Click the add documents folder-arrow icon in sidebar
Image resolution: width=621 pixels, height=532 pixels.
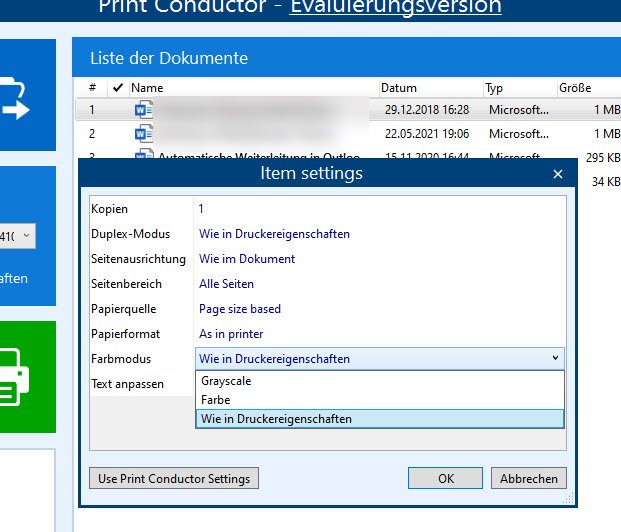14,98
